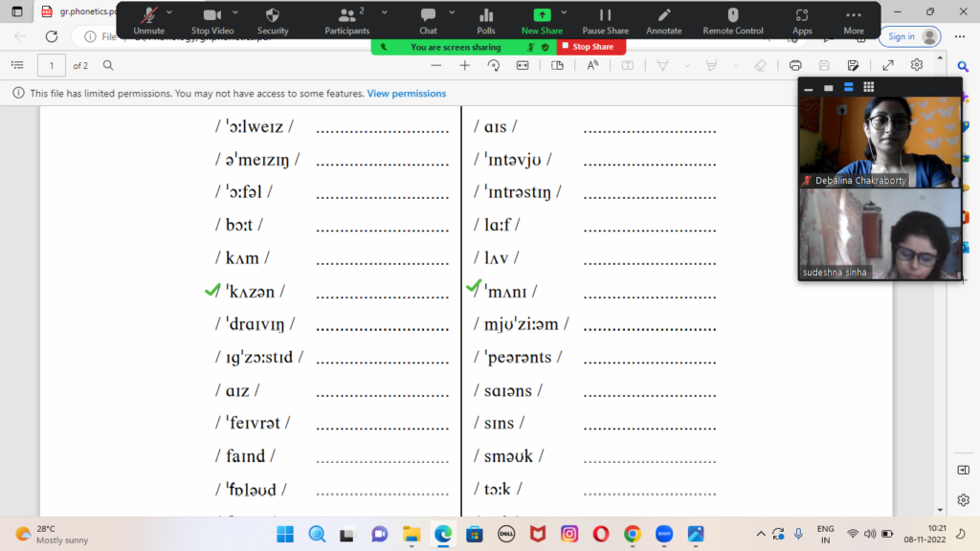The image size is (980, 551).
Task: Open the Zoom Chat panel
Action: [428, 19]
